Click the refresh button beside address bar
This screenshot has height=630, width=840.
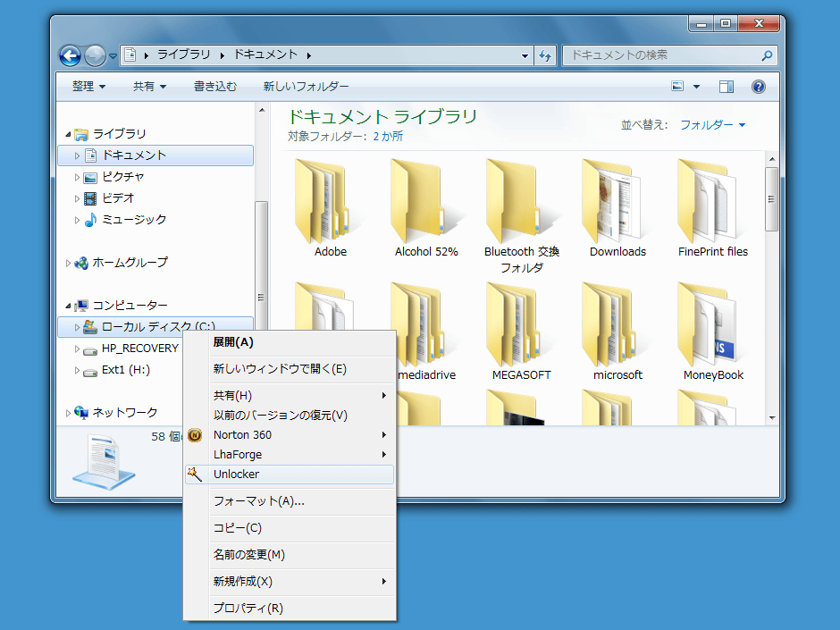click(546, 55)
